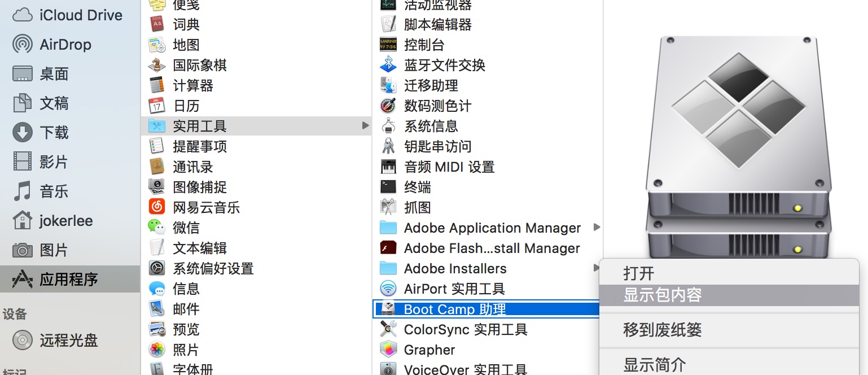This screenshot has width=868, height=375.
Task: Select the Adobe Installers folder row
Action: coord(487,268)
